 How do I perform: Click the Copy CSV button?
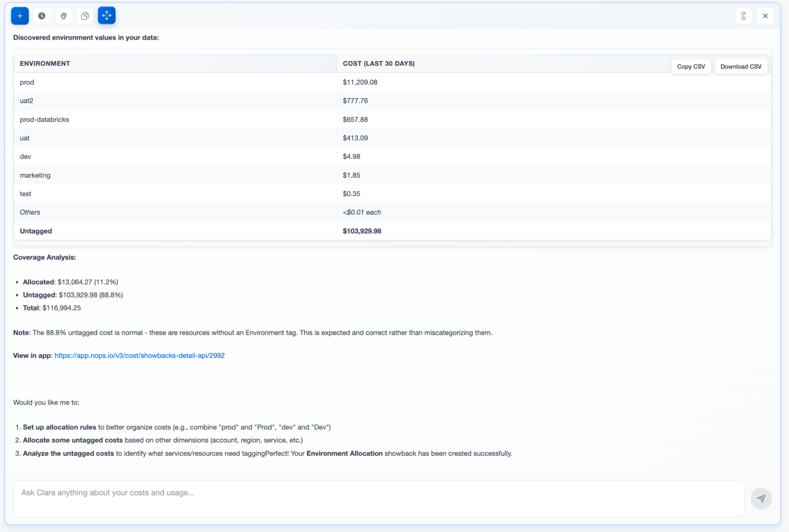point(691,66)
